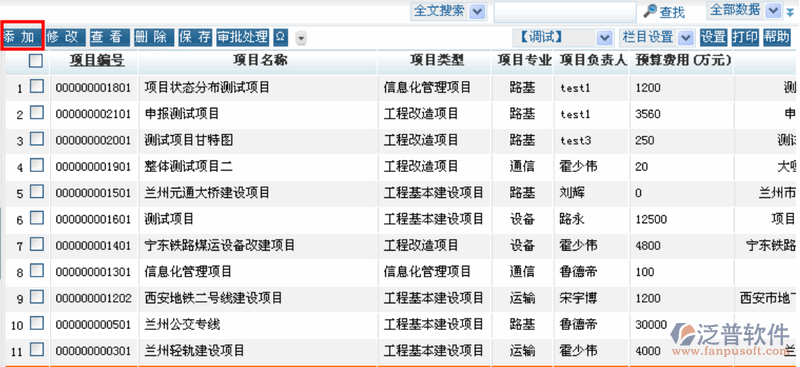Viewport: 800px width, 367px height.
Task: Click the 删除 (Delete) toolbar button
Action: (154, 37)
